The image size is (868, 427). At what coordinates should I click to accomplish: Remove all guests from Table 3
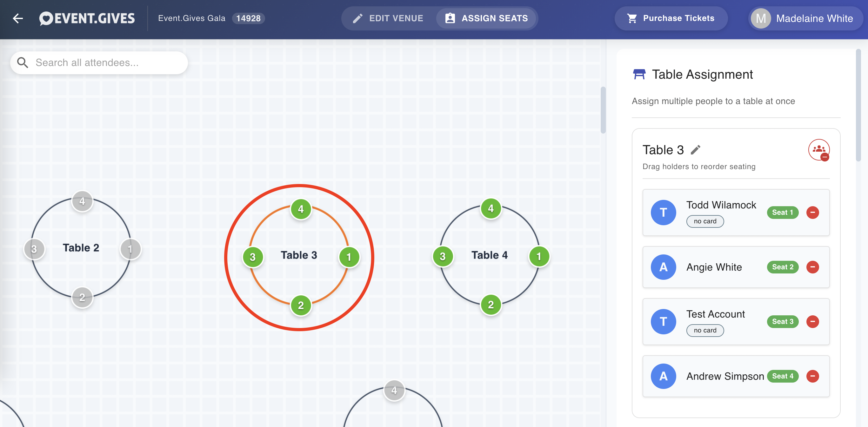click(819, 150)
